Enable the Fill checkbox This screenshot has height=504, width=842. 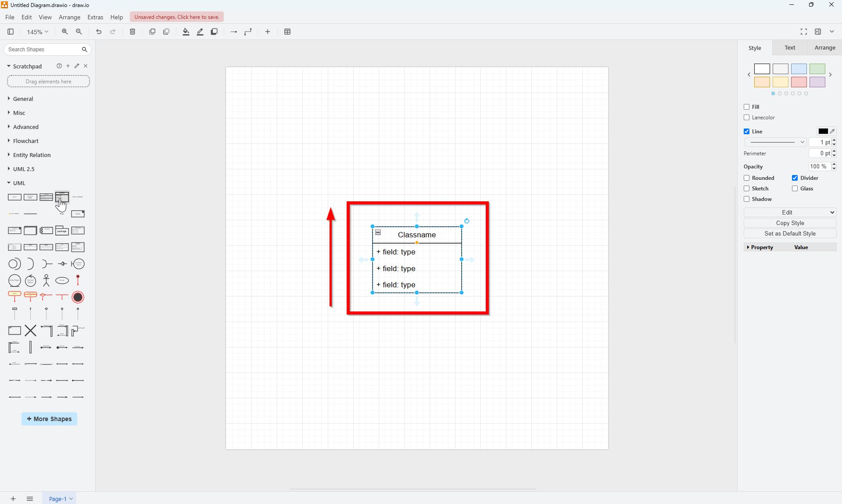tap(747, 107)
